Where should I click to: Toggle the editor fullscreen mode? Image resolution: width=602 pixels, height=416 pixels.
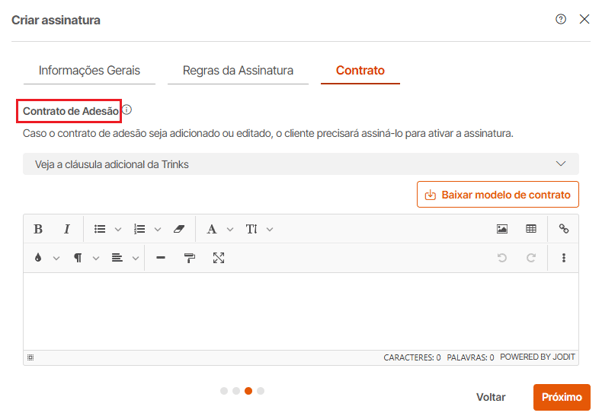(218, 258)
